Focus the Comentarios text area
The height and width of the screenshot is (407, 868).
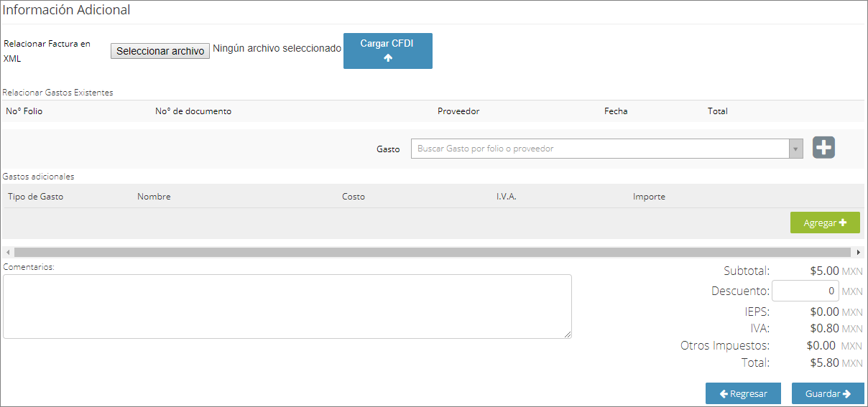(x=287, y=307)
